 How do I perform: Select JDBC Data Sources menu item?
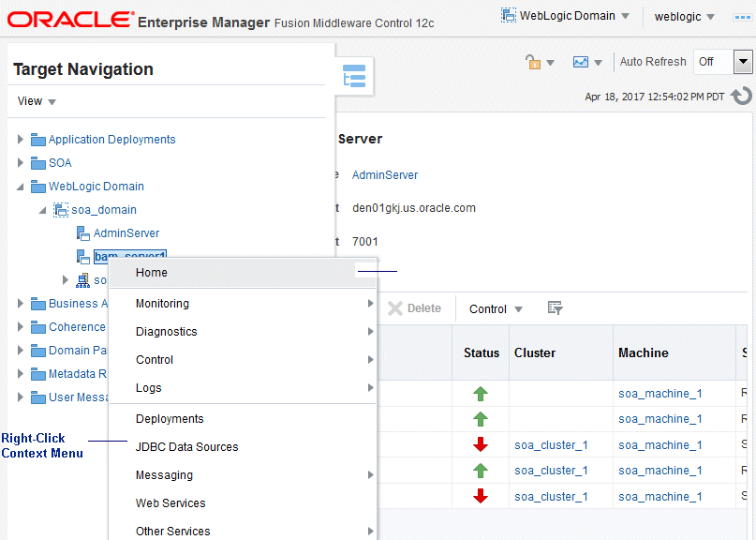pyautogui.click(x=243, y=447)
